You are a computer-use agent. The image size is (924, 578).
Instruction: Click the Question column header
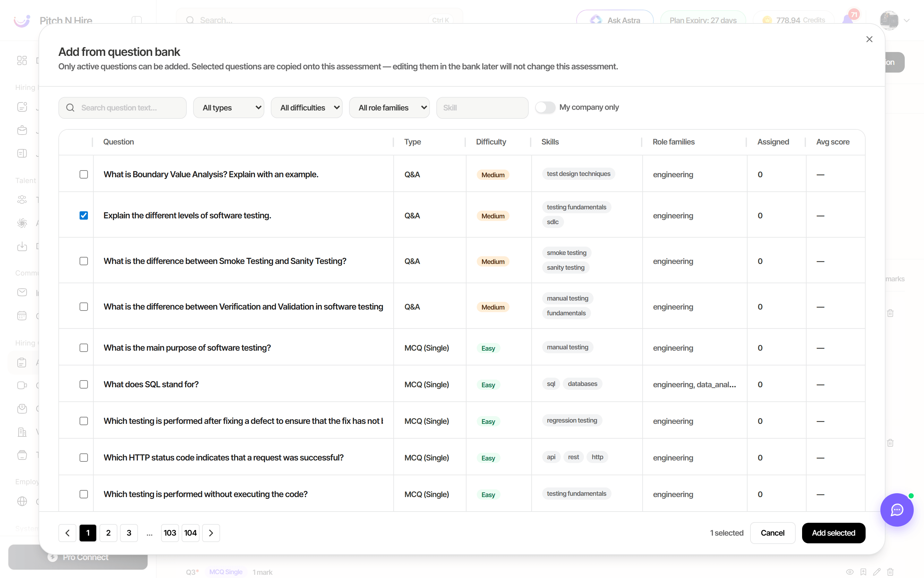[x=119, y=142]
